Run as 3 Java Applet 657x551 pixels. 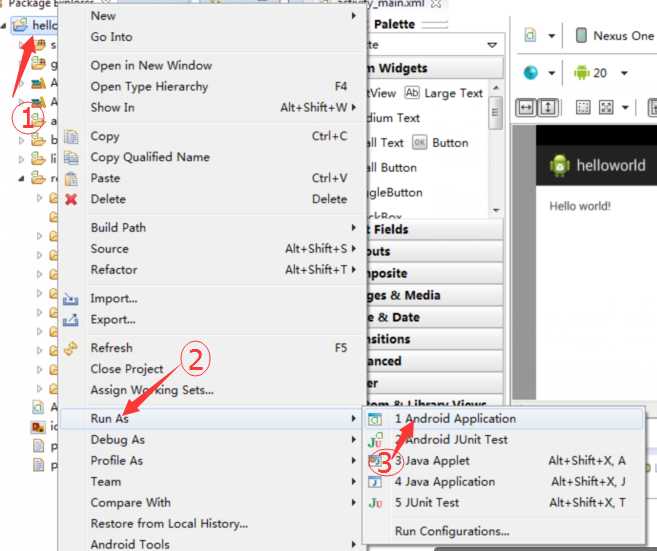click(x=504, y=461)
